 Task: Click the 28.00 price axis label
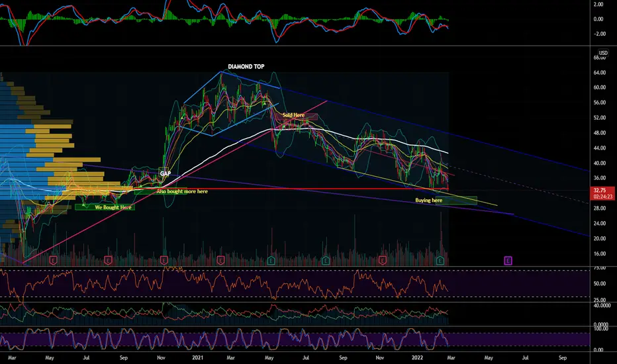pos(599,208)
